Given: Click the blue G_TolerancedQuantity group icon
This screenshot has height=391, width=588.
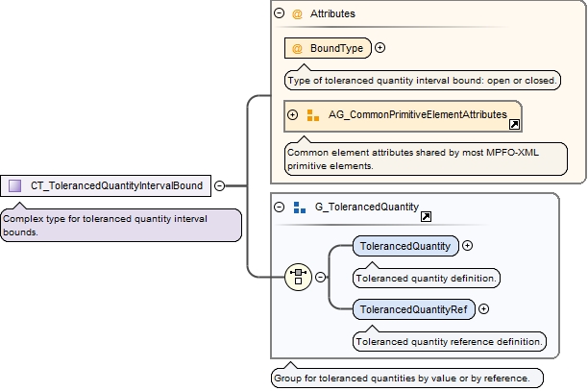Looking at the screenshot, I should (x=300, y=208).
